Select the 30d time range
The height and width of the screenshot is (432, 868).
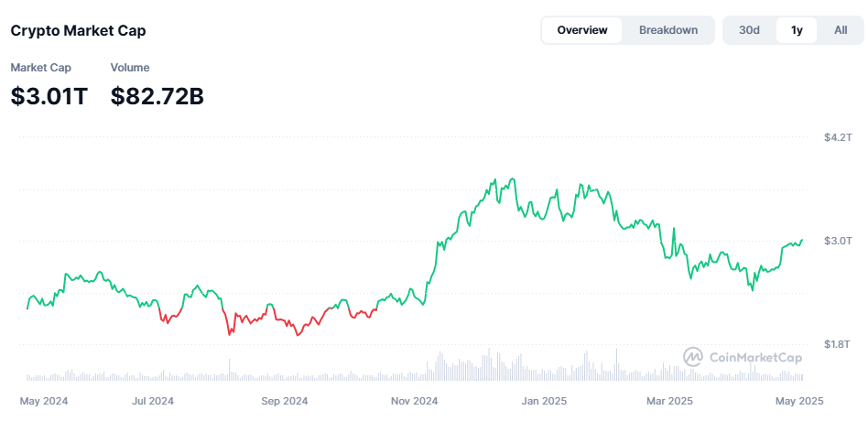pos(750,30)
